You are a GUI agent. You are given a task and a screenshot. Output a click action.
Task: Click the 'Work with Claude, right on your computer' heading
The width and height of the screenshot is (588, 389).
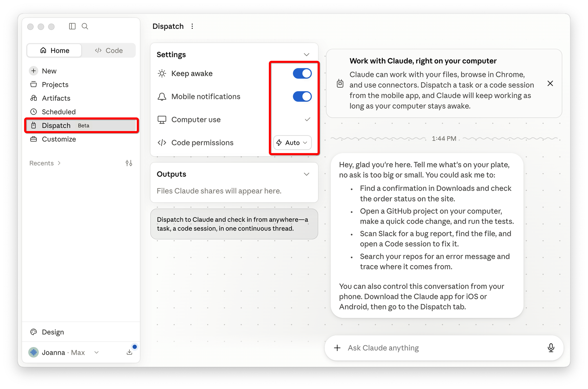coord(423,61)
